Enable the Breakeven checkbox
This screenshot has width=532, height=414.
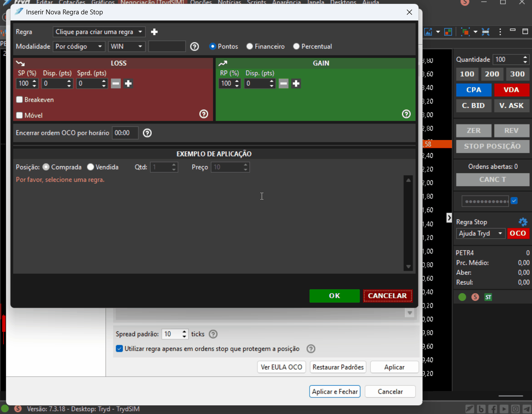coord(20,100)
